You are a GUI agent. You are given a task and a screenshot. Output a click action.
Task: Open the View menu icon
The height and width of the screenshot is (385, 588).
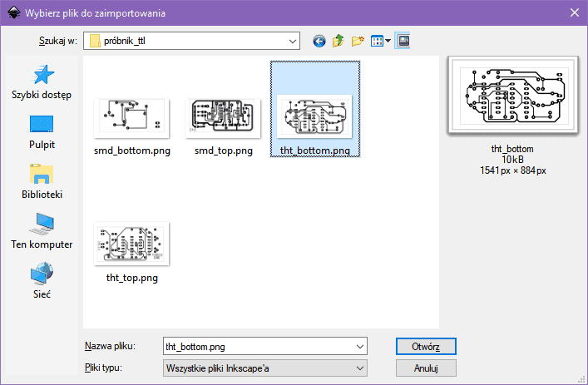coord(381,41)
